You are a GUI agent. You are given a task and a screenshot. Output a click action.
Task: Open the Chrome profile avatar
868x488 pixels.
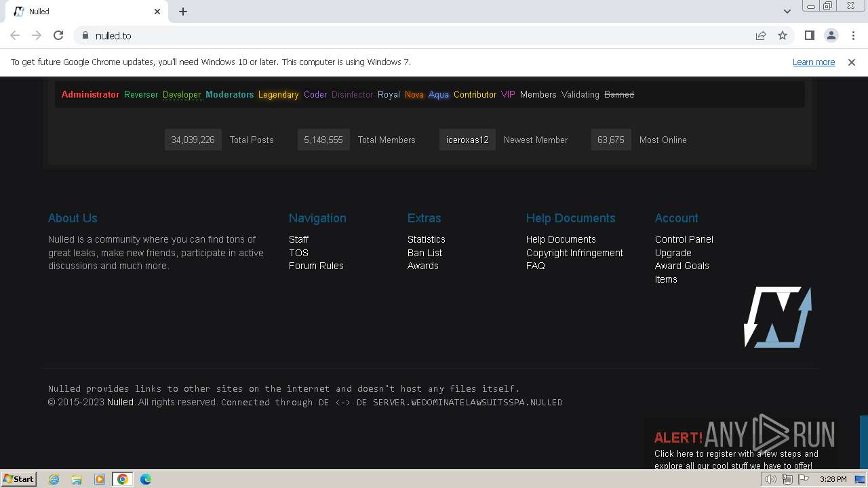tap(831, 35)
